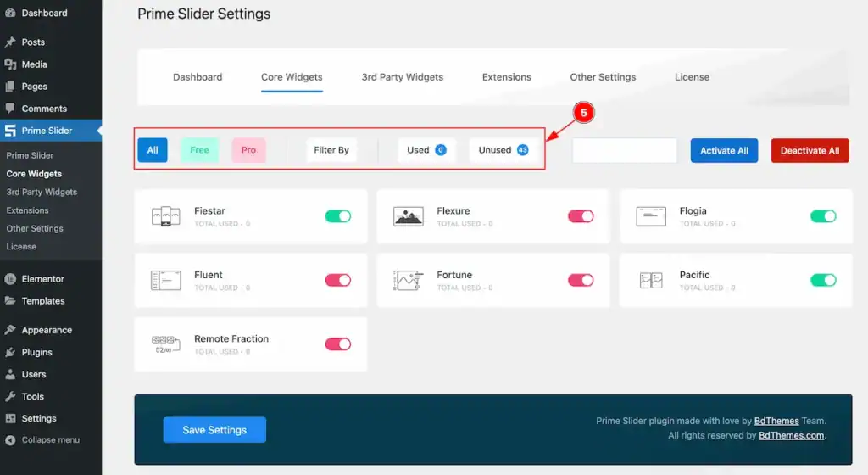Click the Dashboard gauge icon in sidebar

click(10, 13)
